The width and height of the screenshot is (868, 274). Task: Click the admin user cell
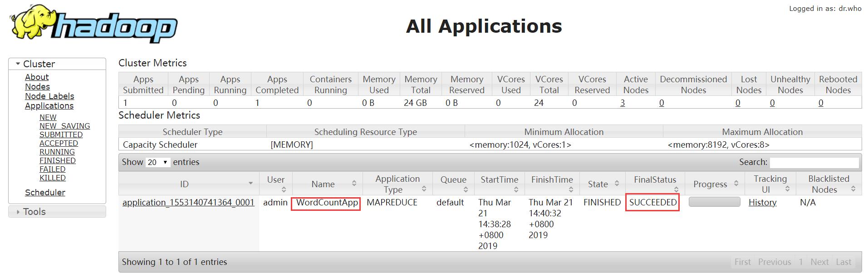(x=275, y=203)
